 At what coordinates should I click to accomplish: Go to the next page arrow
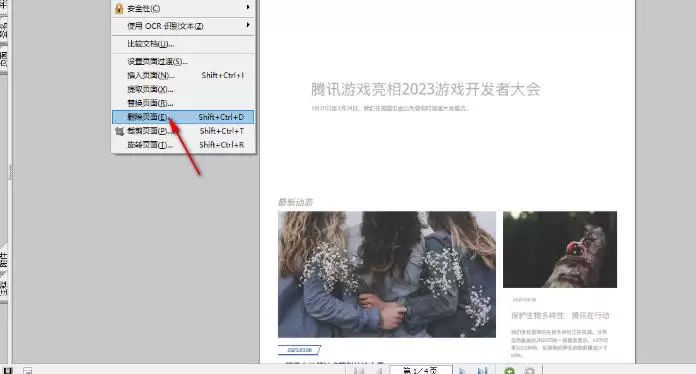tap(462, 370)
